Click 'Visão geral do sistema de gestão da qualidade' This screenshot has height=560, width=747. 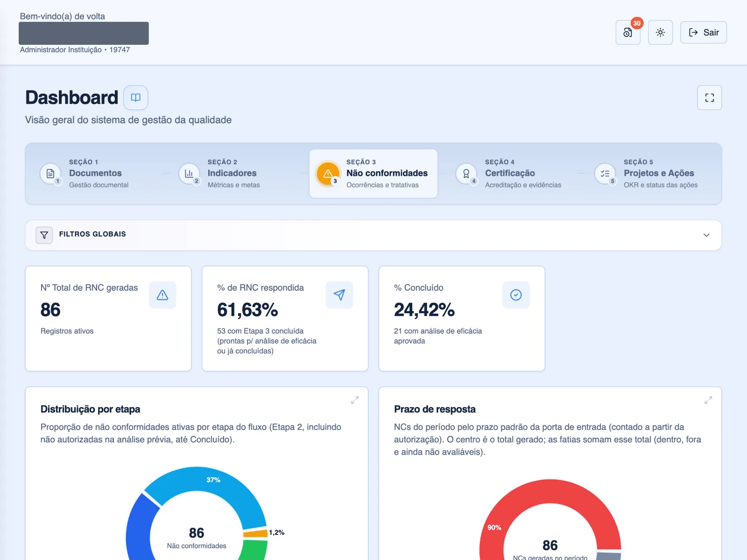pyautogui.click(x=128, y=120)
